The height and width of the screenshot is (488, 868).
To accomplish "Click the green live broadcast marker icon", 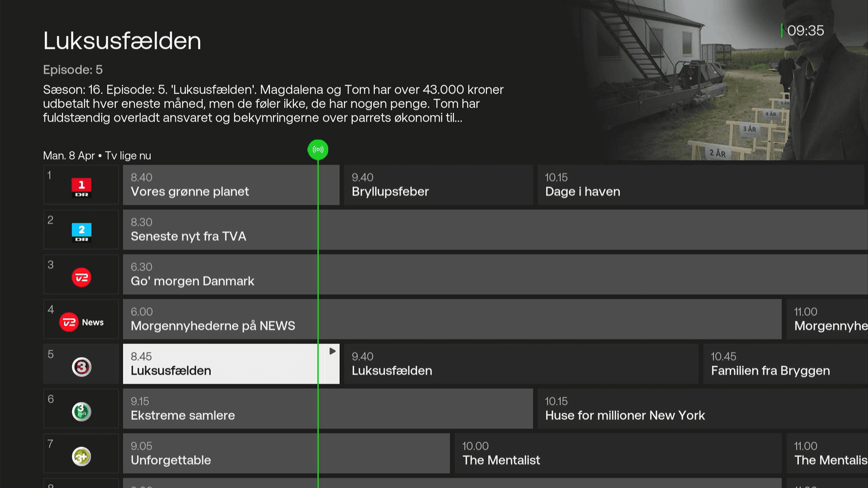I will click(318, 150).
